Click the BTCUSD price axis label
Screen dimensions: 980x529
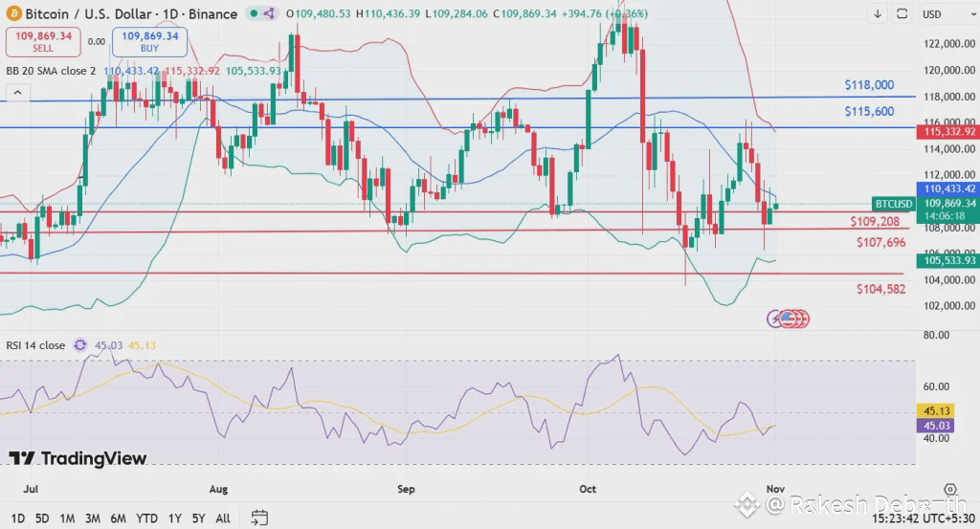tap(894, 204)
